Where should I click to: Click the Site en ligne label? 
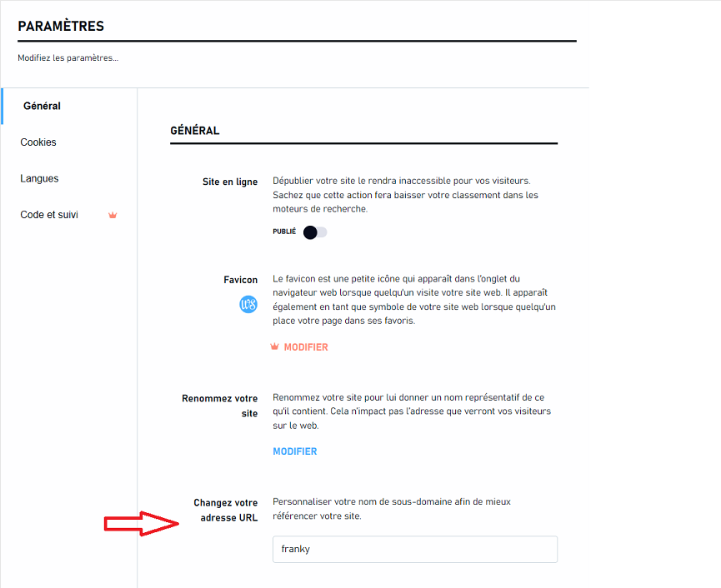pyautogui.click(x=230, y=182)
